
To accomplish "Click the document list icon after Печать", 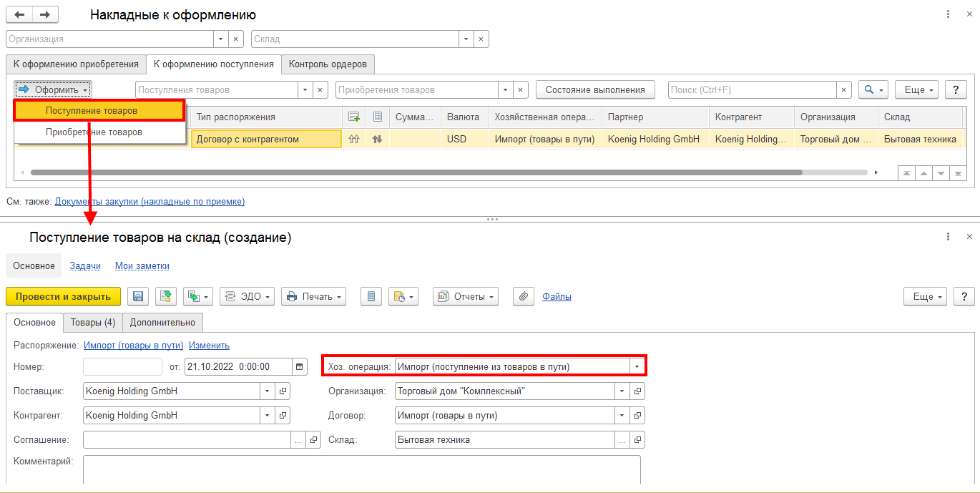I will coord(370,296).
